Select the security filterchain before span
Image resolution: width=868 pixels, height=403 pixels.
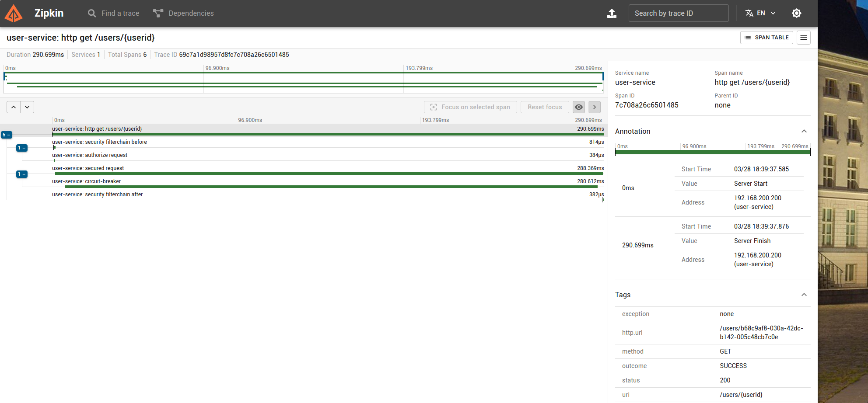pos(328,143)
